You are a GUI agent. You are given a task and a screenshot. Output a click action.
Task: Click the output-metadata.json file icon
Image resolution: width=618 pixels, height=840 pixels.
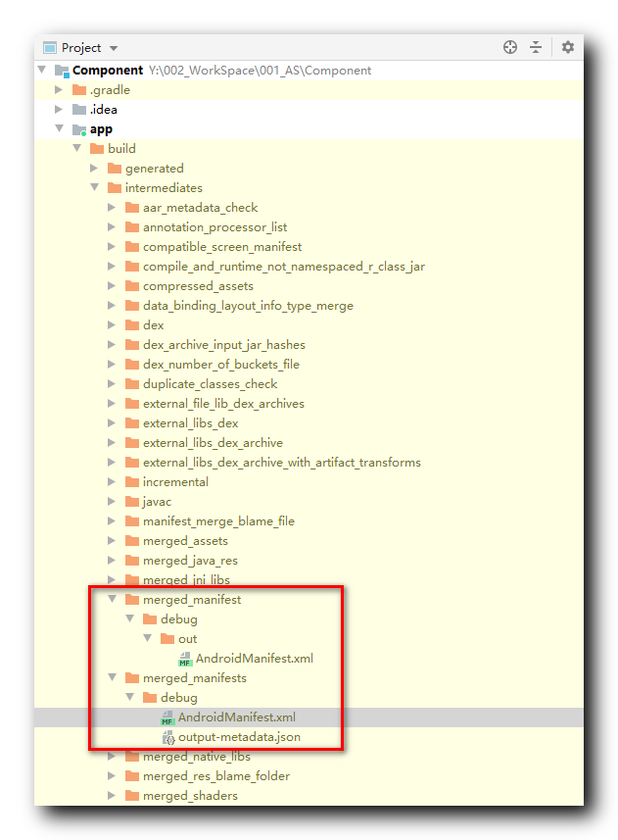click(x=168, y=737)
